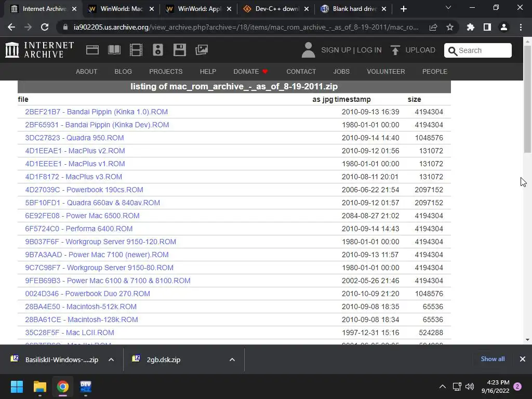Bookmark this page with star icon

(x=450, y=27)
